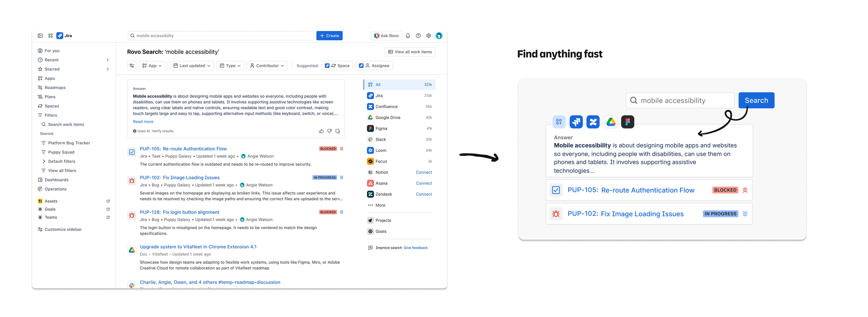Image resolution: width=868 pixels, height=317 pixels.
Task: Open notifications bell
Action: pos(408,36)
